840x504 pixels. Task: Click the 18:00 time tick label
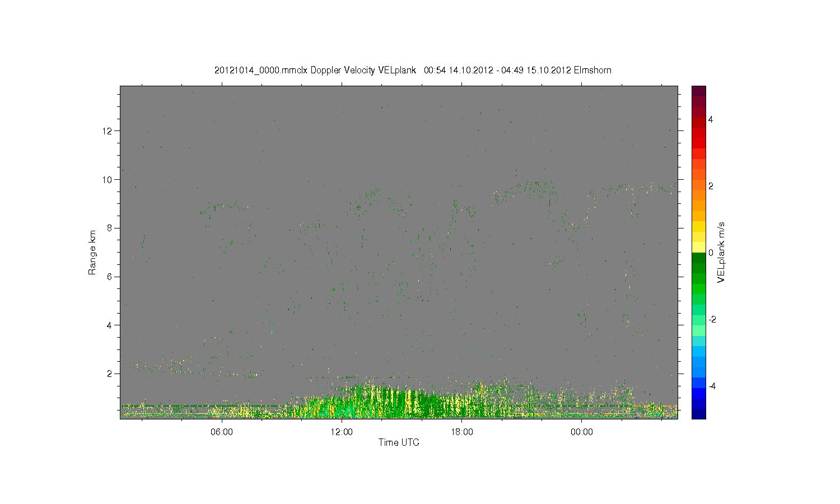(x=462, y=432)
